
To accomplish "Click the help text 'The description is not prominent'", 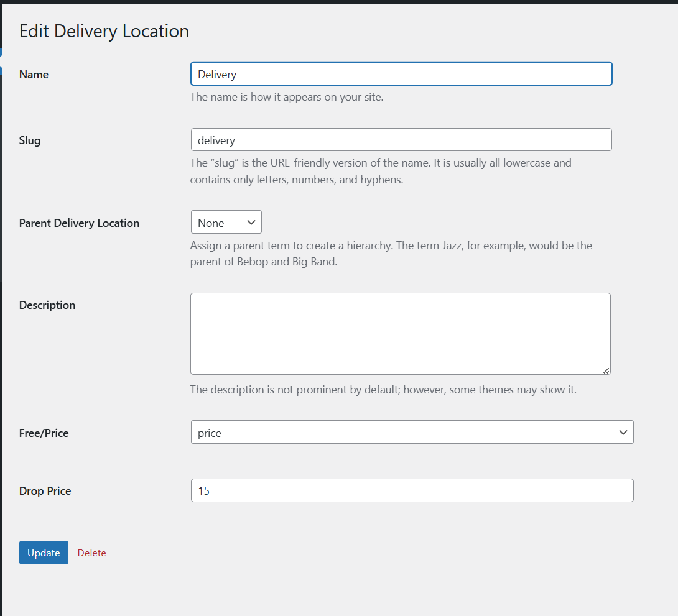I will pyautogui.click(x=383, y=390).
